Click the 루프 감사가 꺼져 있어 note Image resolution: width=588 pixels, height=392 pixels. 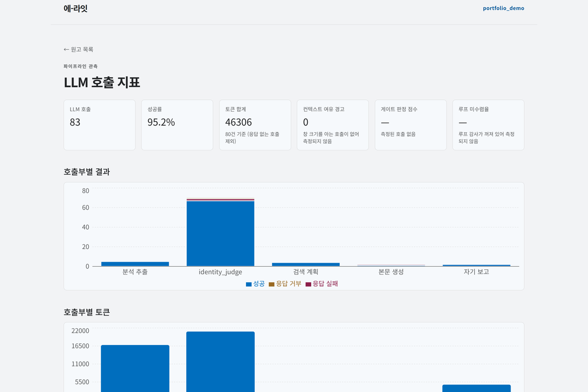click(486, 138)
